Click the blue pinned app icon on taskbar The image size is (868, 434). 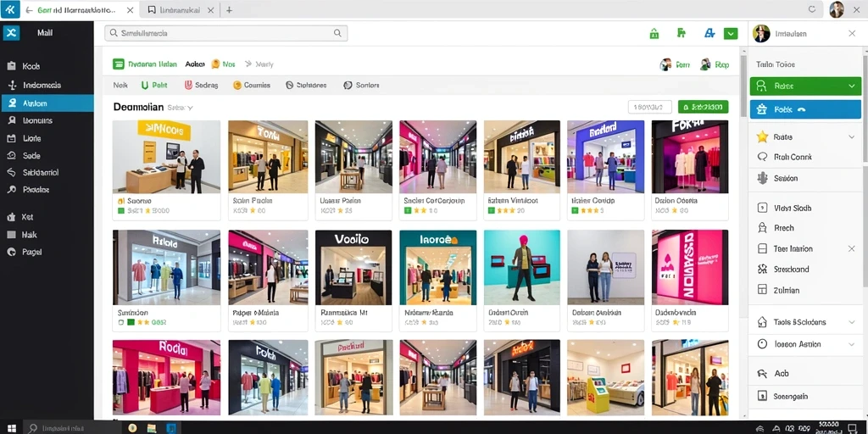tap(171, 428)
